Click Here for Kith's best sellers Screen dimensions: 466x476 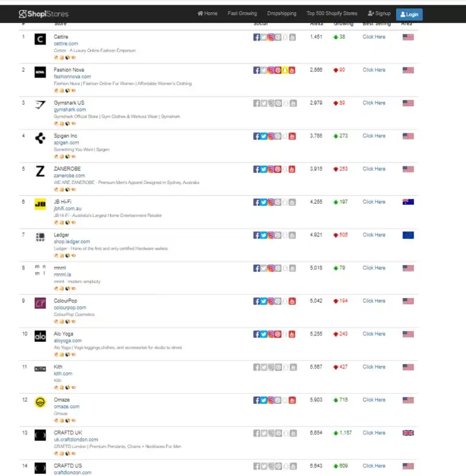pos(374,367)
